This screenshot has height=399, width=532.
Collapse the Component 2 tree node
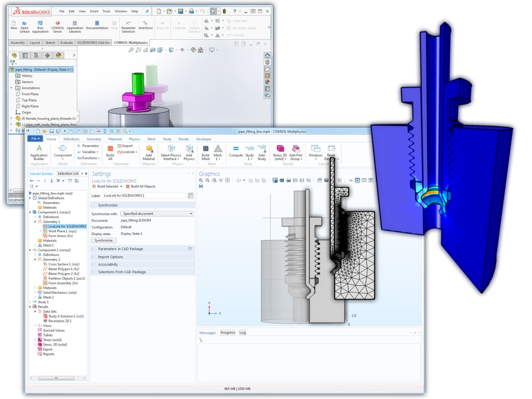[x=30, y=250]
